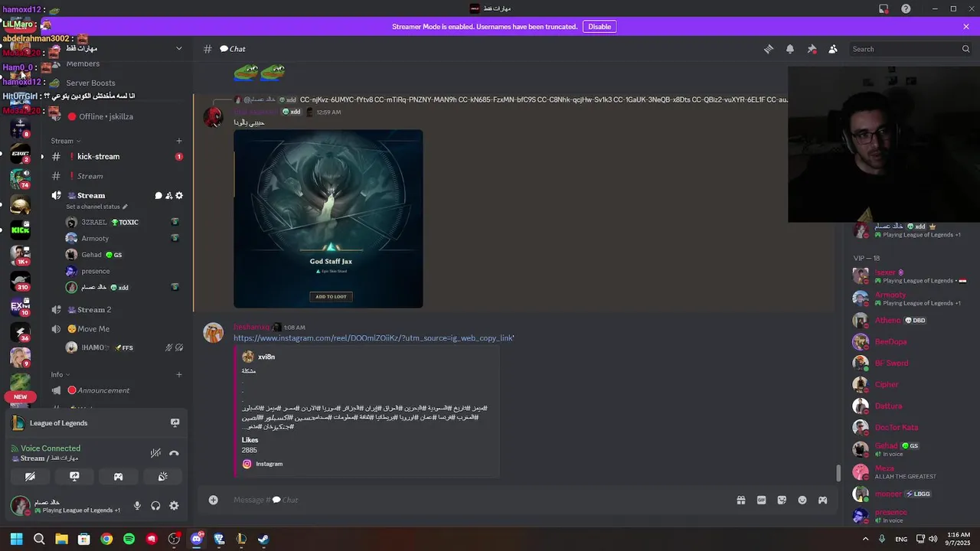
Task: Select presence in the voice channel
Action: coord(95,271)
